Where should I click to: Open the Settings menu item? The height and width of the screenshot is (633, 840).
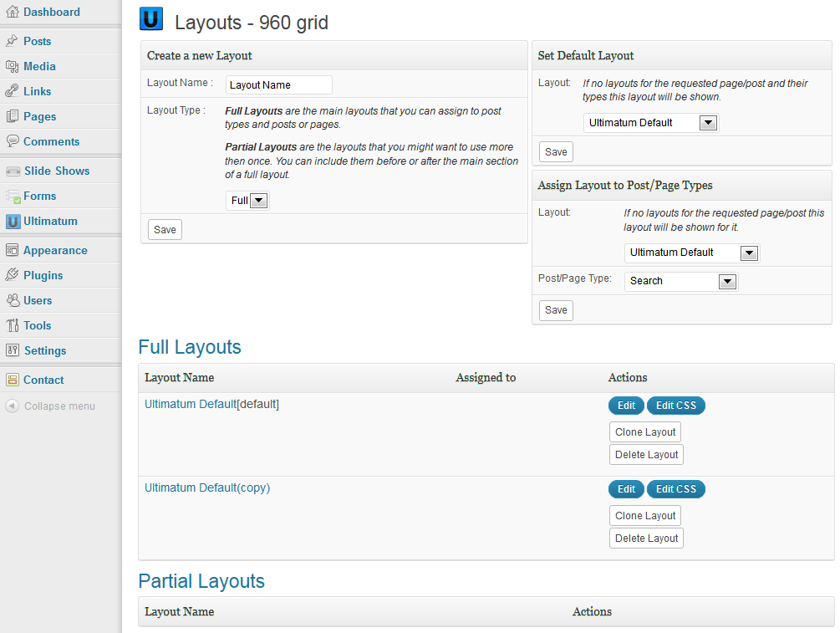pos(45,350)
